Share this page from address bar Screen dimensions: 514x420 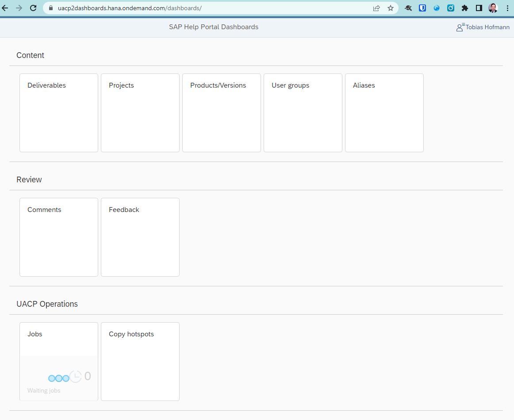coord(376,8)
